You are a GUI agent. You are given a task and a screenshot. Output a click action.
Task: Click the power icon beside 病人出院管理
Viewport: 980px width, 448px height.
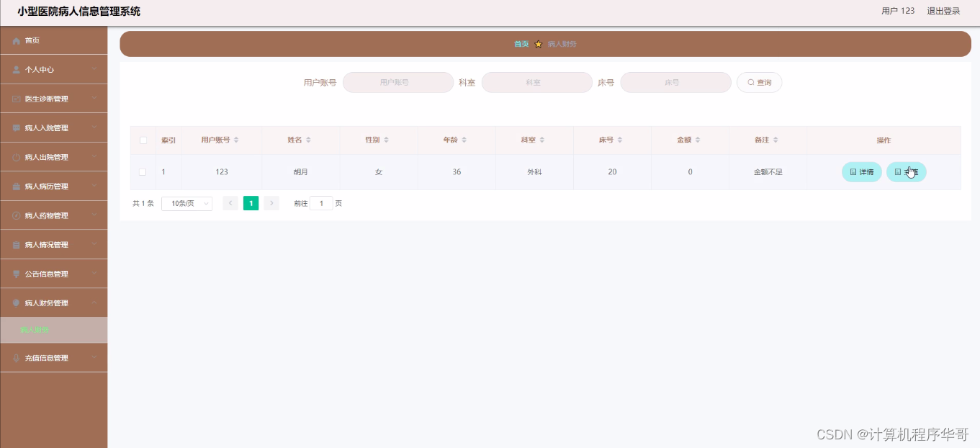tap(16, 157)
